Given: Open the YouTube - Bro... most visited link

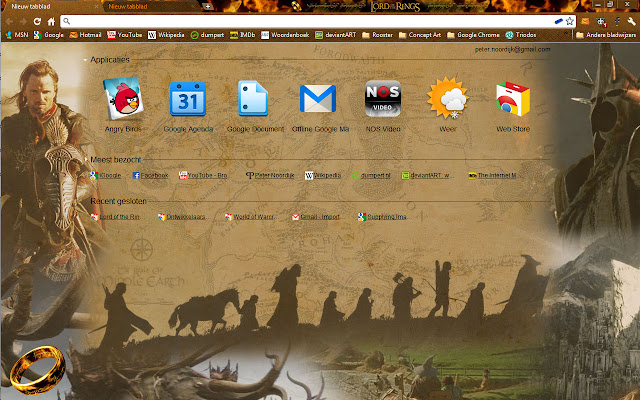Looking at the screenshot, I should [x=203, y=176].
